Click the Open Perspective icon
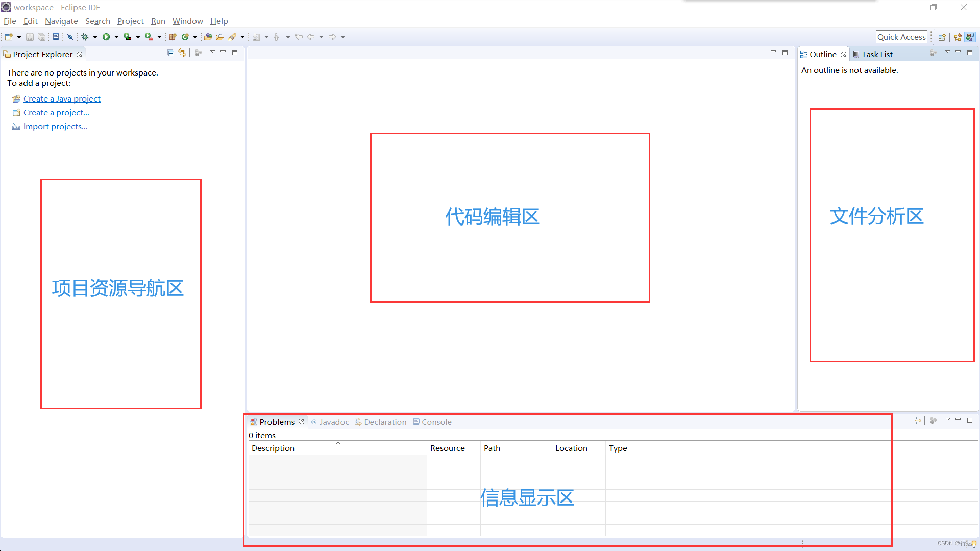This screenshot has width=980, height=551. (x=942, y=37)
